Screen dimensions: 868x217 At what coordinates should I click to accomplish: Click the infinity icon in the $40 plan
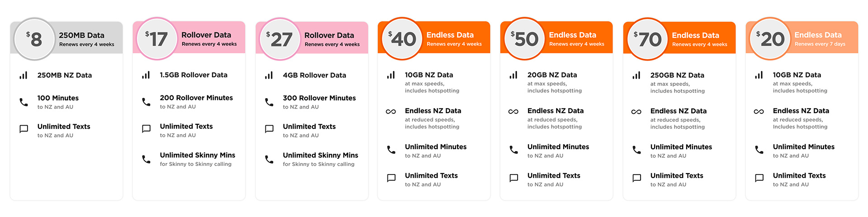391,112
